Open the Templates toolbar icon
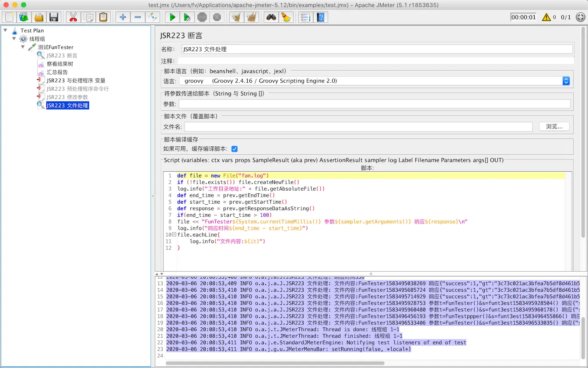 (24, 17)
